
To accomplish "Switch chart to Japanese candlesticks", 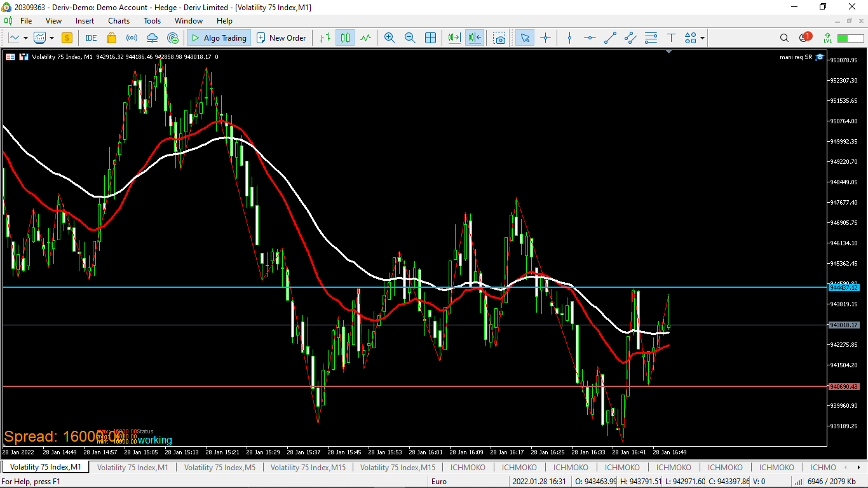I will pyautogui.click(x=345, y=38).
